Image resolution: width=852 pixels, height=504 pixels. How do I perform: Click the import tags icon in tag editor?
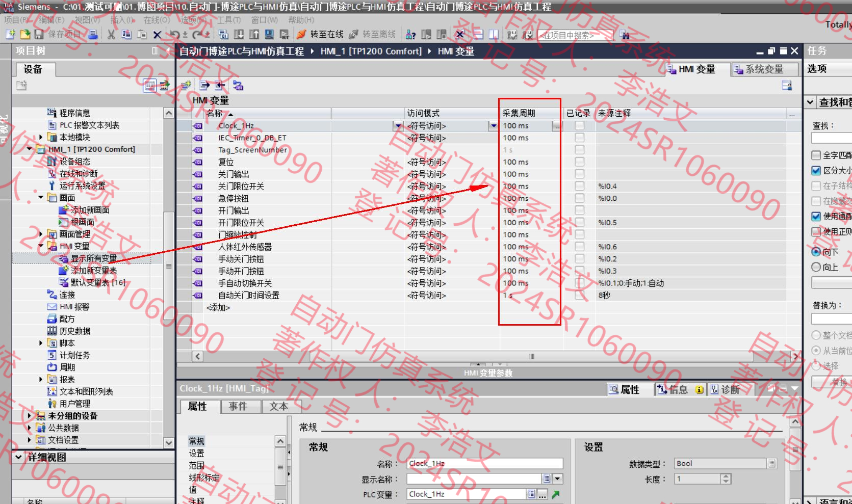pyautogui.click(x=220, y=85)
